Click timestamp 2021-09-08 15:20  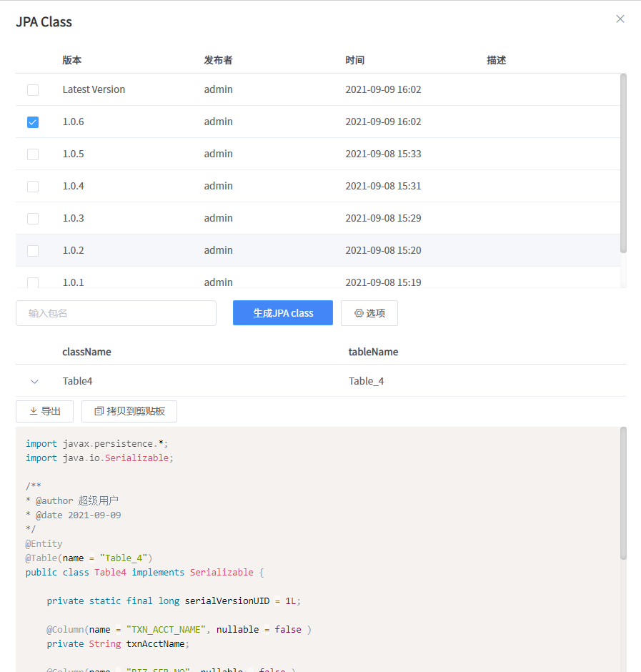coord(384,250)
